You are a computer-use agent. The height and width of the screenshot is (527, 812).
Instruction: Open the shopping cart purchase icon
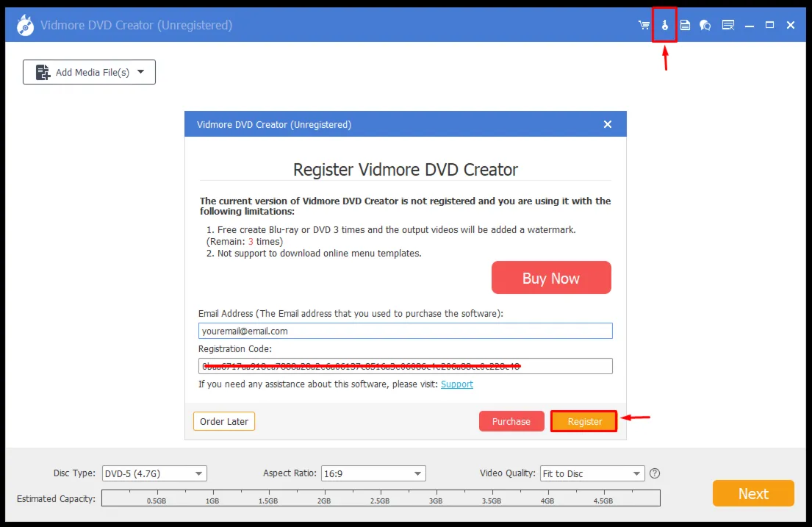point(644,25)
